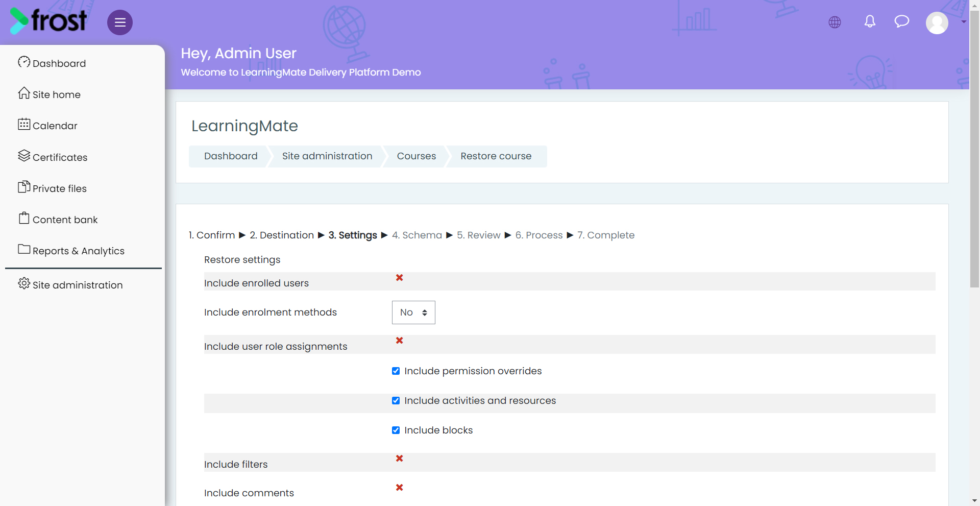
Task: Go to Courses breadcrumb link
Action: 416,156
